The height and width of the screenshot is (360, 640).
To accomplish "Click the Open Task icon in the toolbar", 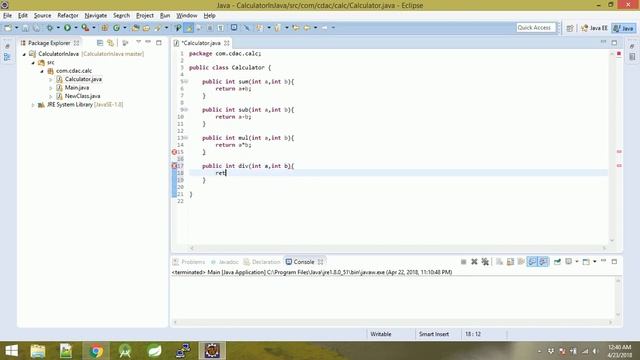I will click(x=146, y=28).
